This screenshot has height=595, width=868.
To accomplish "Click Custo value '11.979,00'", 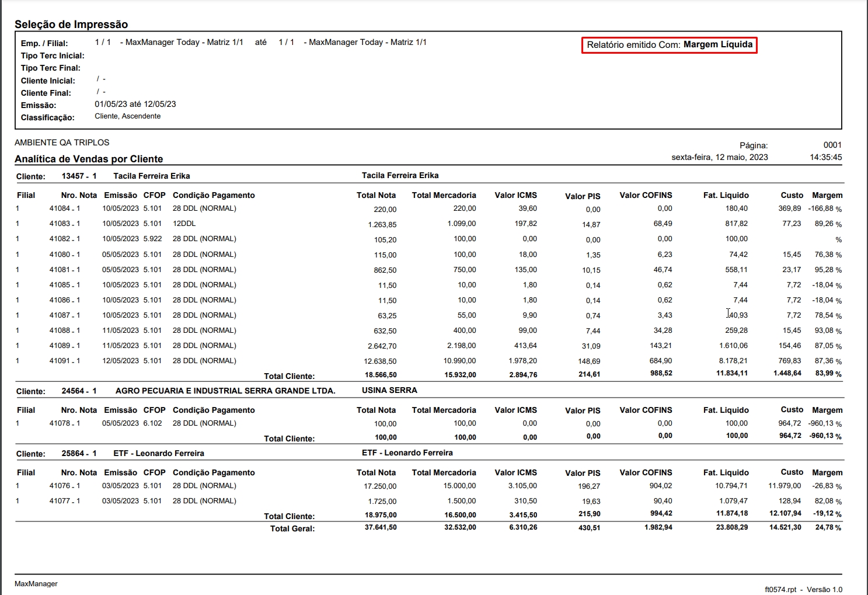I will [x=785, y=486].
